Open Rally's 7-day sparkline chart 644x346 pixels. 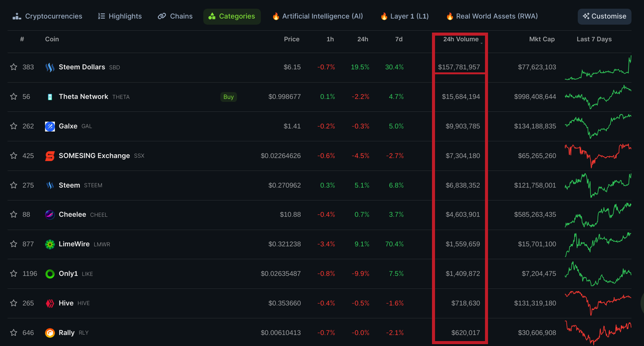click(x=598, y=332)
